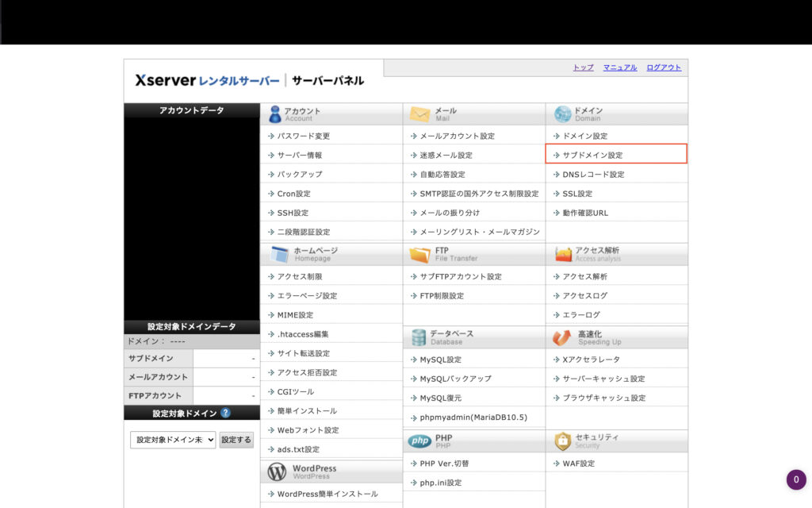Click the ドメイン globe icon
This screenshot has height=508, width=812.
562,114
